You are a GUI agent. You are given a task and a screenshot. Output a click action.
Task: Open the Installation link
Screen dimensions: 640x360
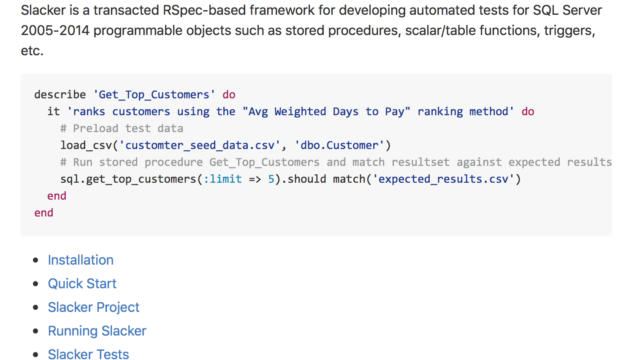[x=80, y=260]
